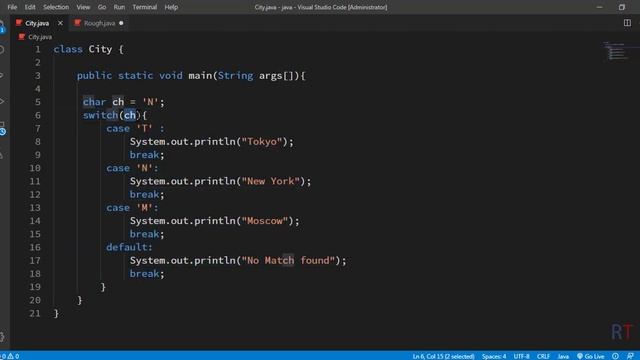Click case 'T' label on line 7
Screen dimensions: 640x360
135,129
